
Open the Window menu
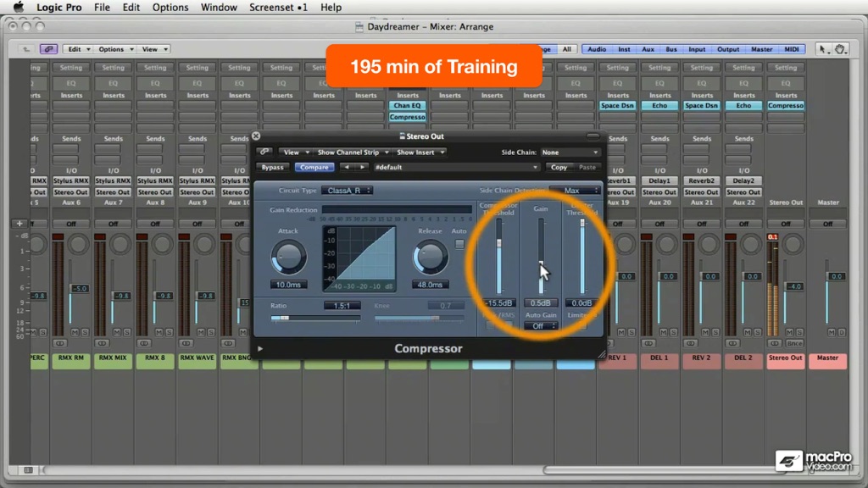(x=219, y=7)
